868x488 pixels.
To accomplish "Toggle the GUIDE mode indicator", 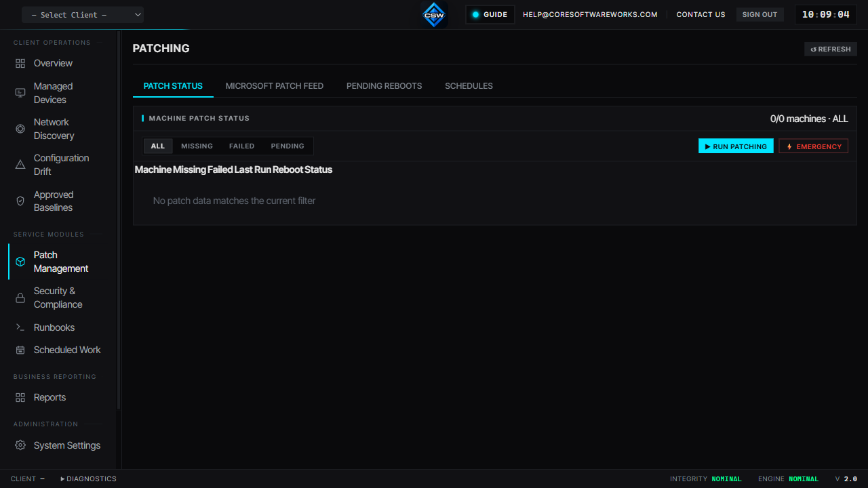I will click(490, 14).
